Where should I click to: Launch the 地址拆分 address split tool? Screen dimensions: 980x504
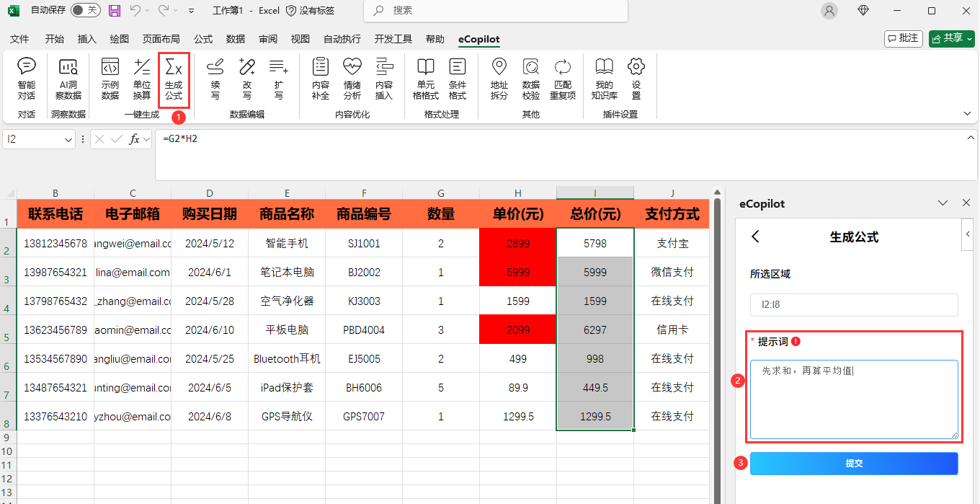tap(499, 79)
